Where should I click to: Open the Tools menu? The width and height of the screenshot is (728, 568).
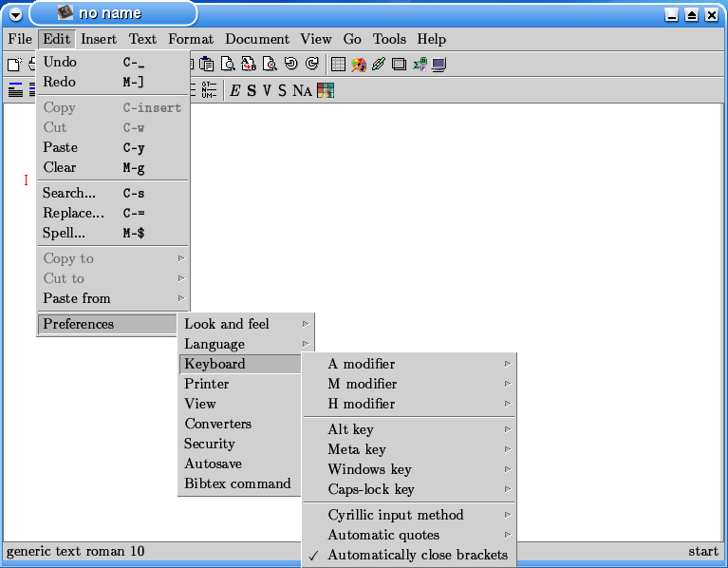click(x=389, y=39)
